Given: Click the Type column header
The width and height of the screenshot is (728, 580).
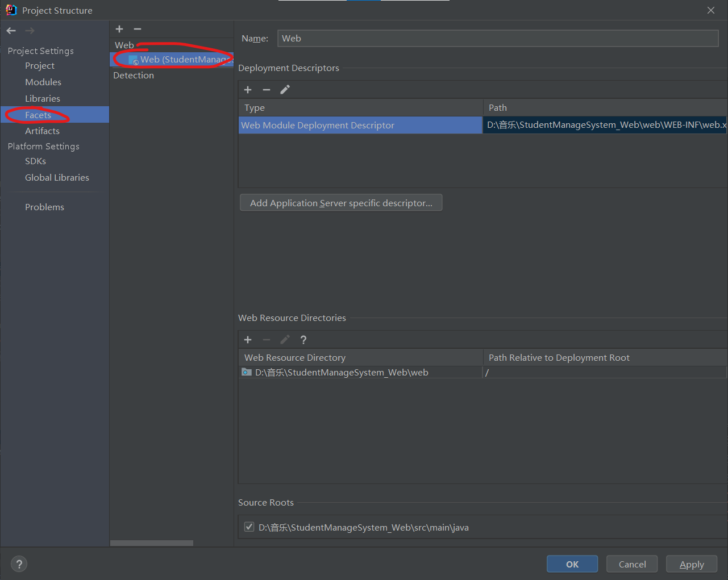Looking at the screenshot, I should click(361, 108).
